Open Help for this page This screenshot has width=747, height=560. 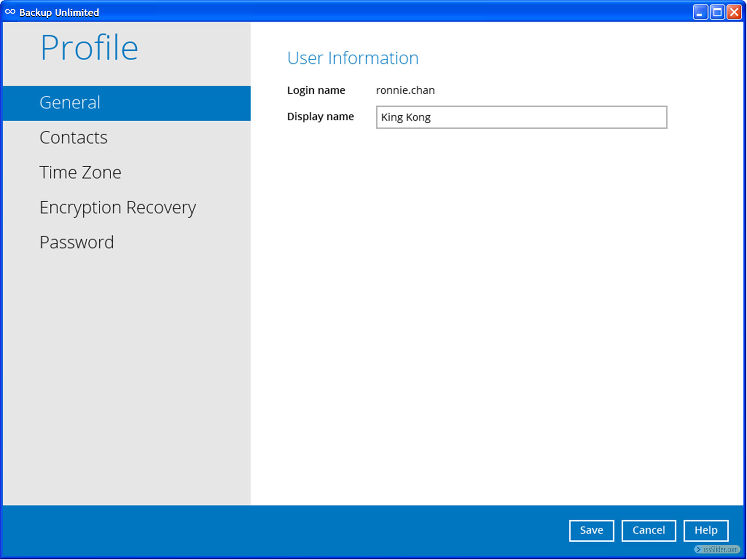pyautogui.click(x=705, y=531)
